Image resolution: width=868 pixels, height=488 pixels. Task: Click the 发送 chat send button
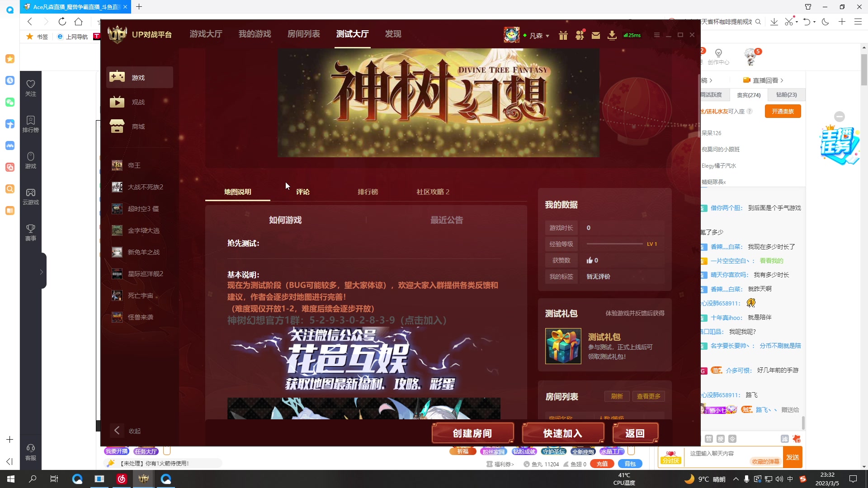coord(793,457)
